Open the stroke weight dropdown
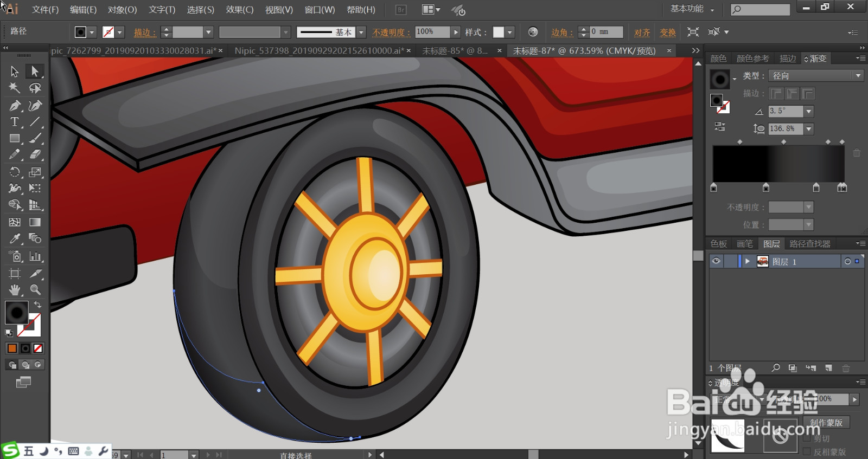868x459 pixels. pyautogui.click(x=208, y=33)
